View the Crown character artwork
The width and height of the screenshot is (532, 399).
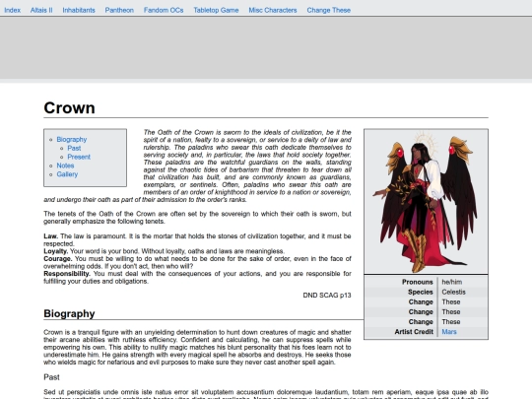pos(427,202)
